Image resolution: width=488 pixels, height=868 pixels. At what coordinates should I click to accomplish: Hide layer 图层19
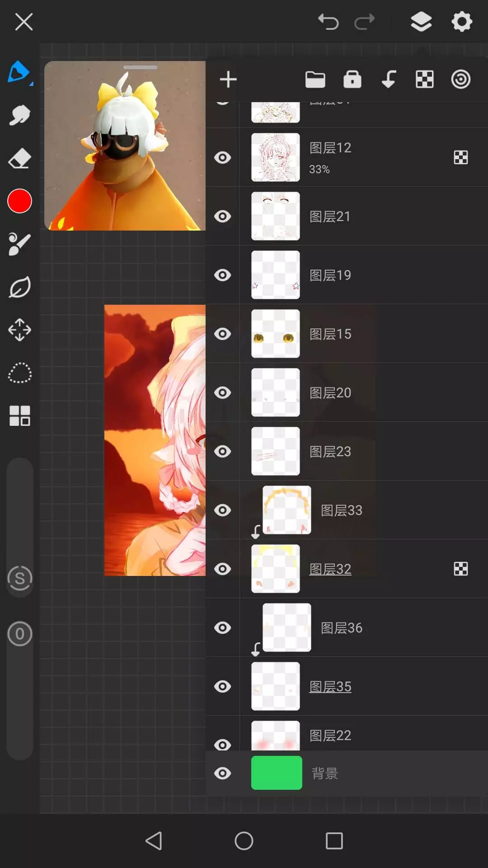(x=222, y=275)
